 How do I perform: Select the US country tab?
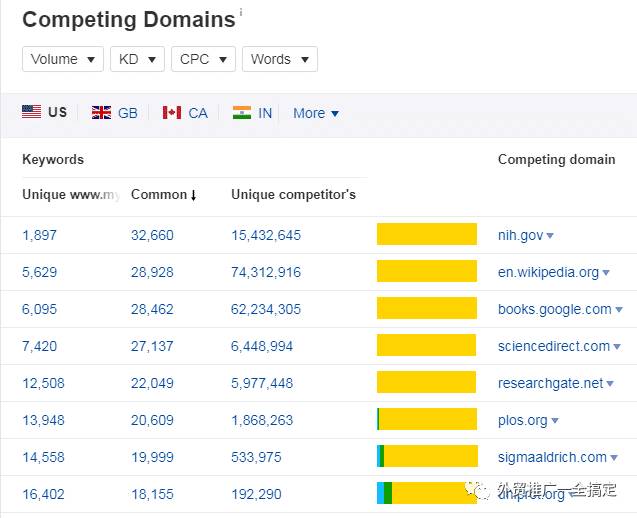pyautogui.click(x=45, y=112)
